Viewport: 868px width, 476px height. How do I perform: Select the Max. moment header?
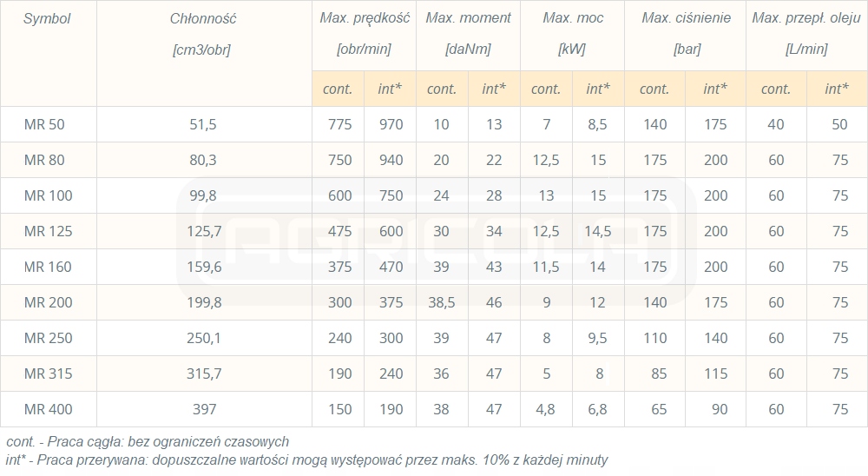[468, 18]
